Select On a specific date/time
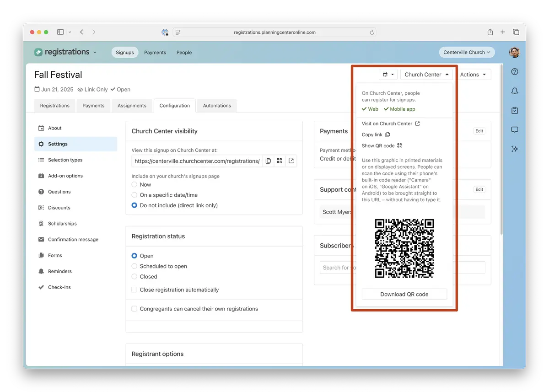Screen dimensions: 549x392 coord(135,195)
